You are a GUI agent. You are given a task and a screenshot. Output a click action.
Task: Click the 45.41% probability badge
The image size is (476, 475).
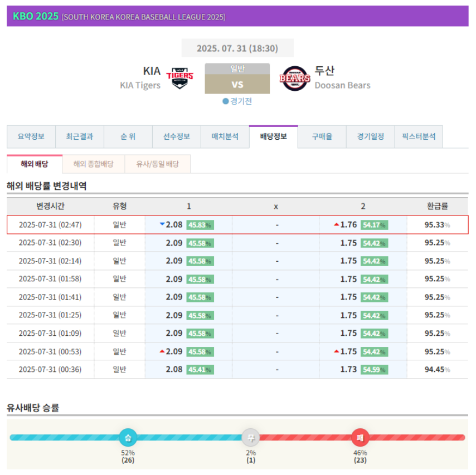200,370
